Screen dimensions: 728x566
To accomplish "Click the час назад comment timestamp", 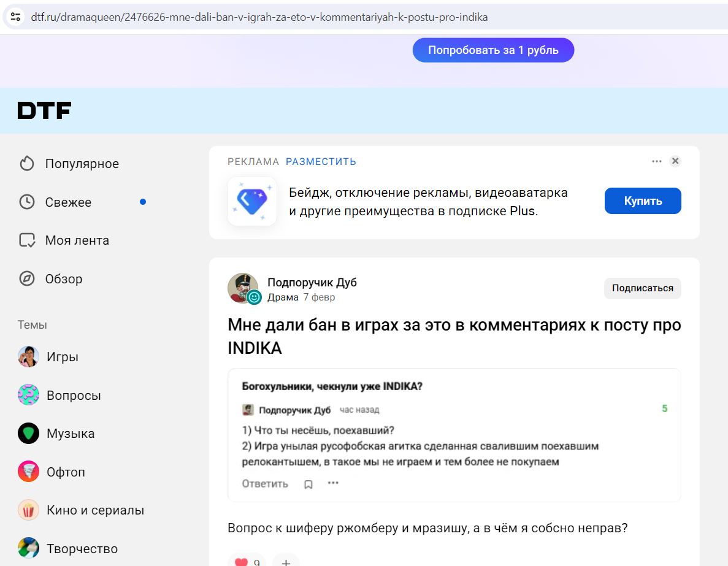I will (x=359, y=410).
